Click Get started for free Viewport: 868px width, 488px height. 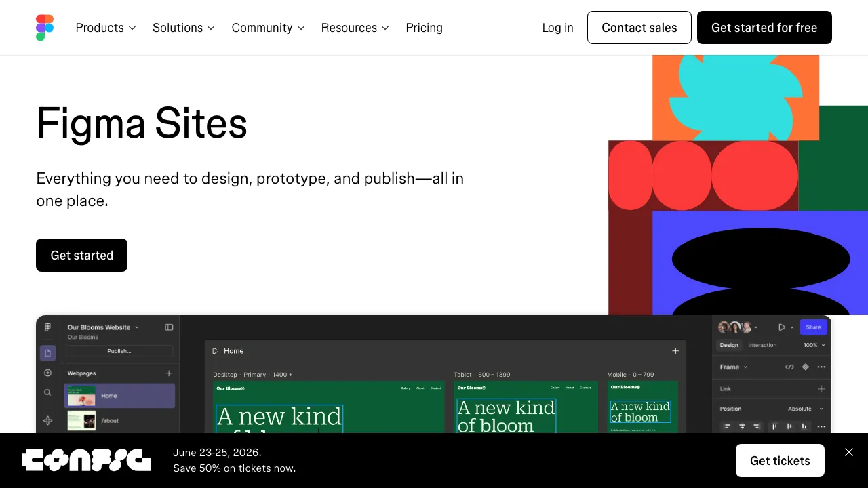764,27
